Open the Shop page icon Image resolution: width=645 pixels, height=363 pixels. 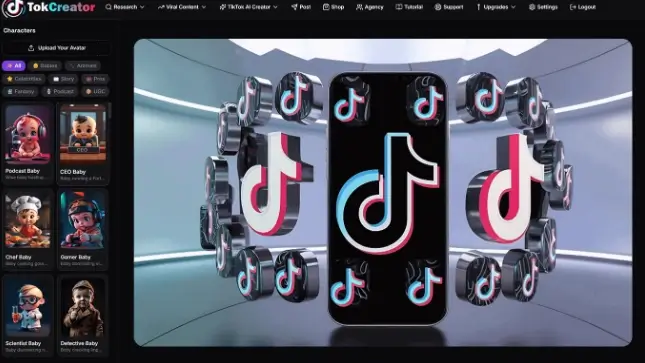[x=326, y=7]
